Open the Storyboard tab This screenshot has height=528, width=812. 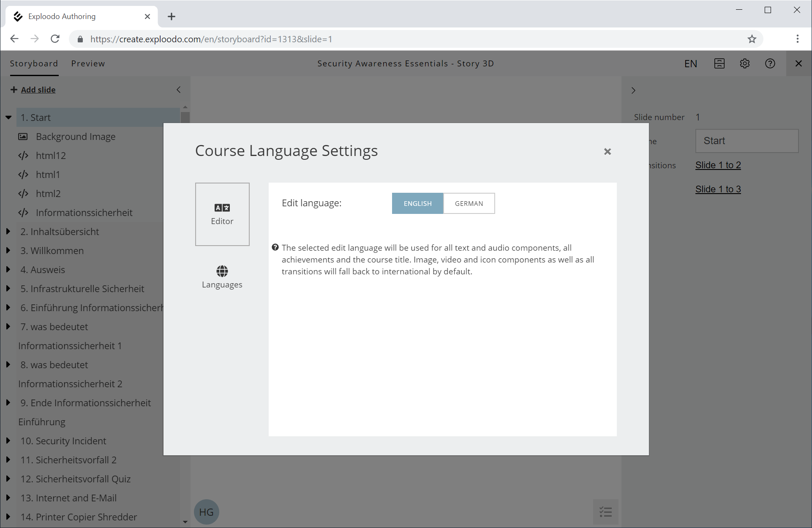pos(34,63)
